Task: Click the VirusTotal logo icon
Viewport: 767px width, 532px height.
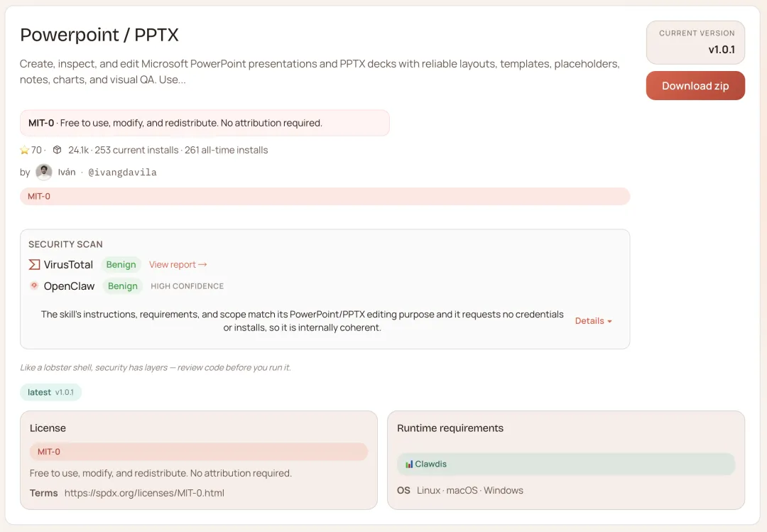Action: (x=34, y=264)
